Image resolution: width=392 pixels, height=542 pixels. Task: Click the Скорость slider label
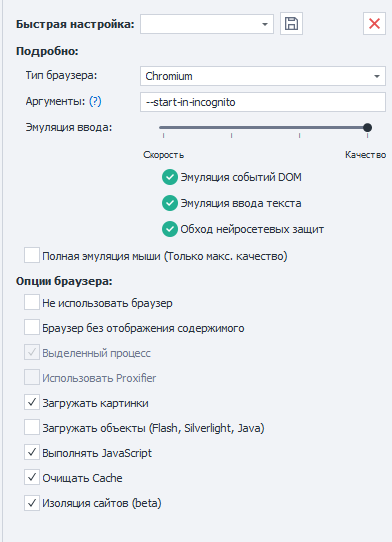[164, 155]
